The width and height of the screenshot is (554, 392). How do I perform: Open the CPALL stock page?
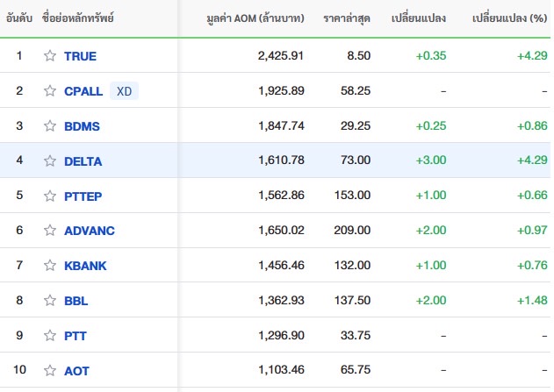(83, 91)
